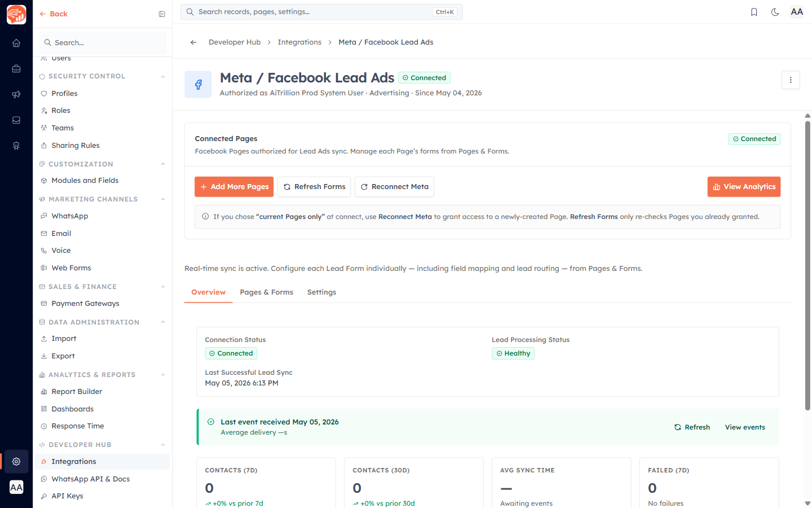This screenshot has height=508, width=812.
Task: Open the megaphone marketing icon
Action: pyautogui.click(x=16, y=94)
